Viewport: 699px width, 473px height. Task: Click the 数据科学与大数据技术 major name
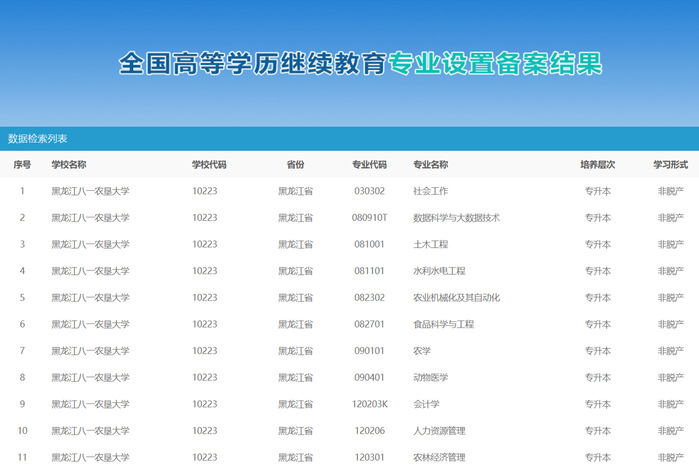tap(456, 218)
